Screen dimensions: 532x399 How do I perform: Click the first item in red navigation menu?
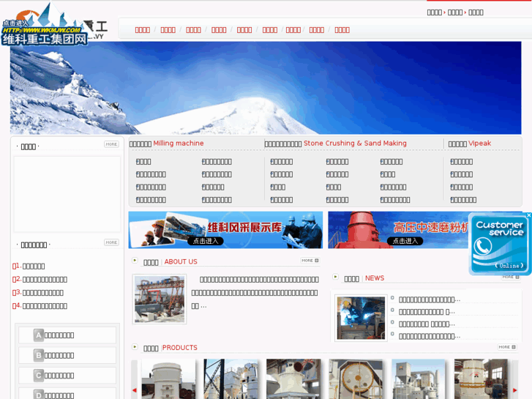[x=143, y=30]
